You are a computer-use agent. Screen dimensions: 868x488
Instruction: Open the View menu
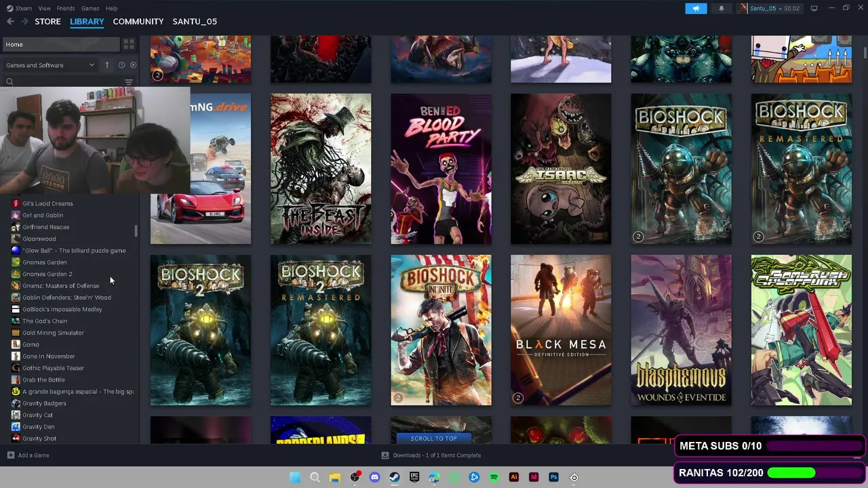coord(44,8)
